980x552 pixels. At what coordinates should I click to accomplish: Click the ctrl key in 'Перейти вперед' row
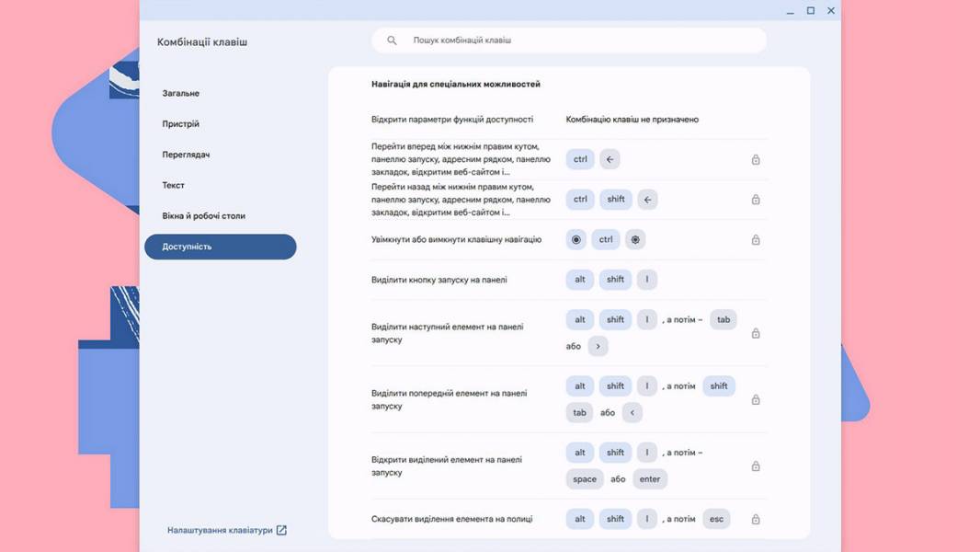pos(581,159)
